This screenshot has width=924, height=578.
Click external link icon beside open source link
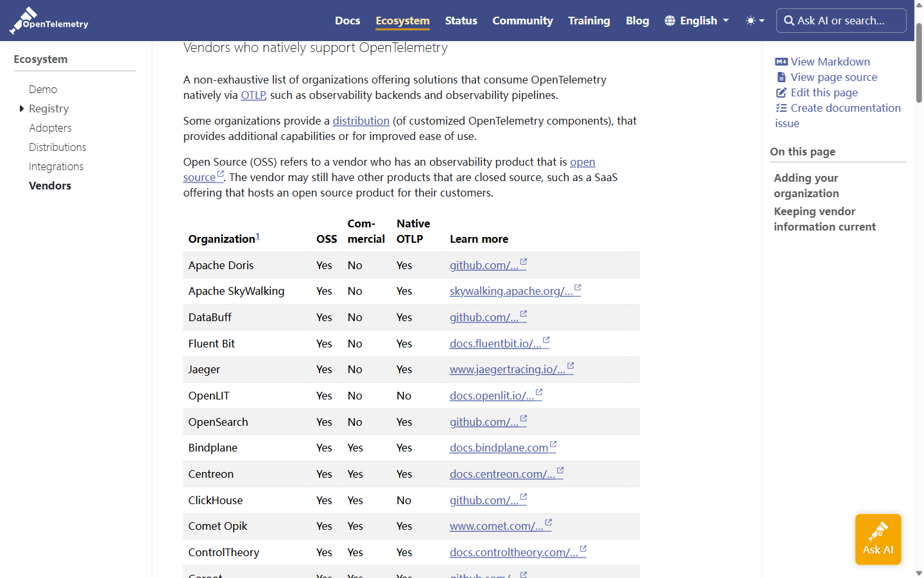point(220,174)
